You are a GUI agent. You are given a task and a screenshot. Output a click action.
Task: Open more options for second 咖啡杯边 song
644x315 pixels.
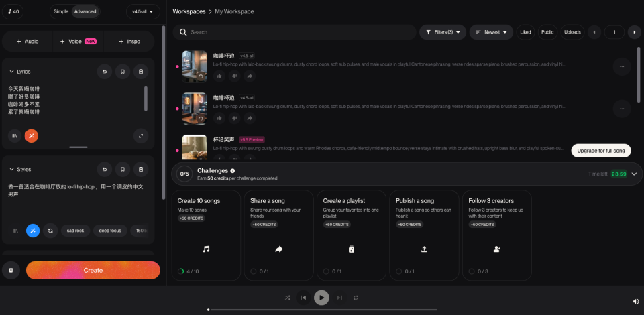click(x=622, y=109)
